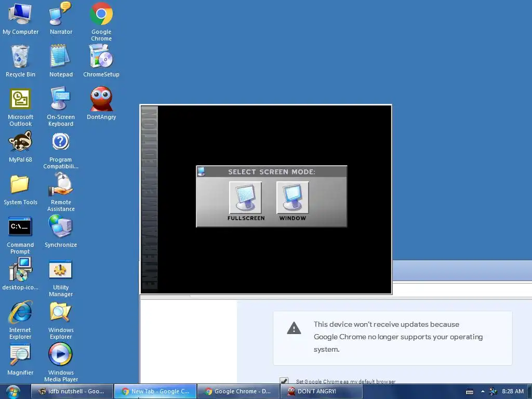The height and width of the screenshot is (399, 532).
Task: Open the Windows Explorer icon
Action: (61, 320)
